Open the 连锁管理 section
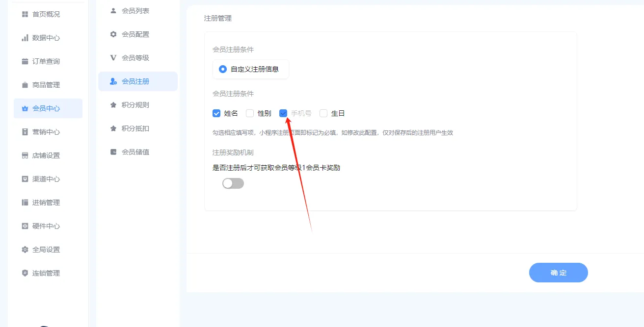The width and height of the screenshot is (644, 327). [x=25, y=273]
